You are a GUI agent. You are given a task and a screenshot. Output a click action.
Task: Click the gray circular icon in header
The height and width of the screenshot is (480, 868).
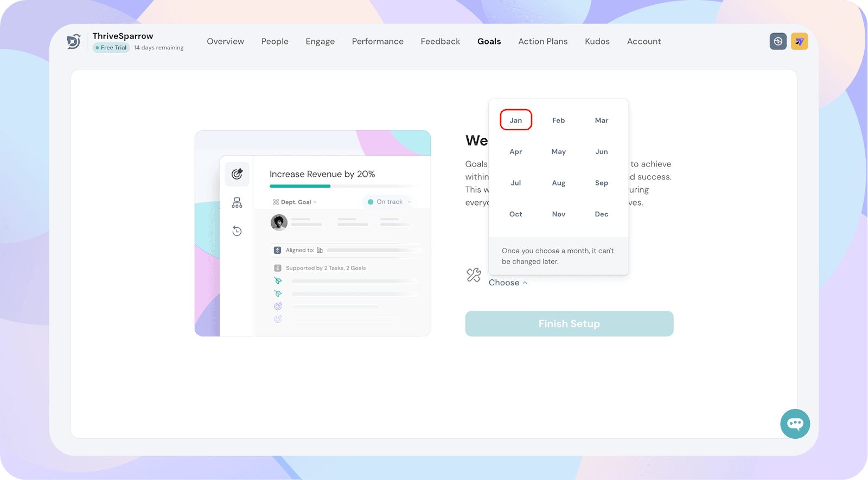point(778,41)
